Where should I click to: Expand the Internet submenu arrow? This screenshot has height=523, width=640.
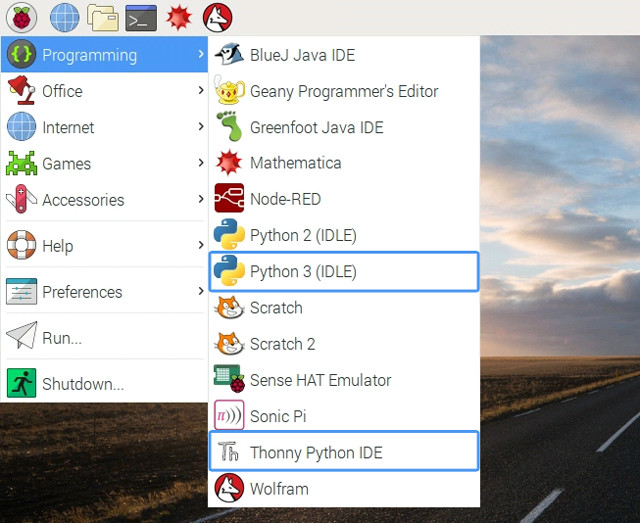pos(200,127)
